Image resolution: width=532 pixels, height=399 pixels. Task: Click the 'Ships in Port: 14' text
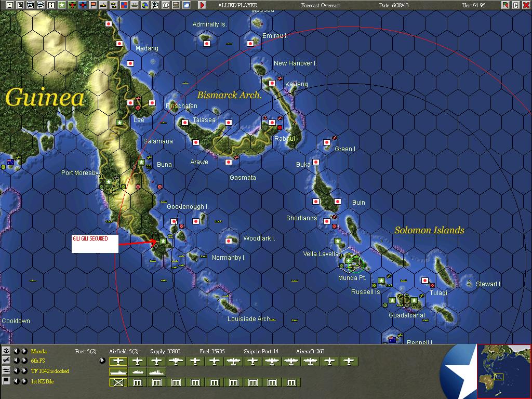tap(261, 351)
